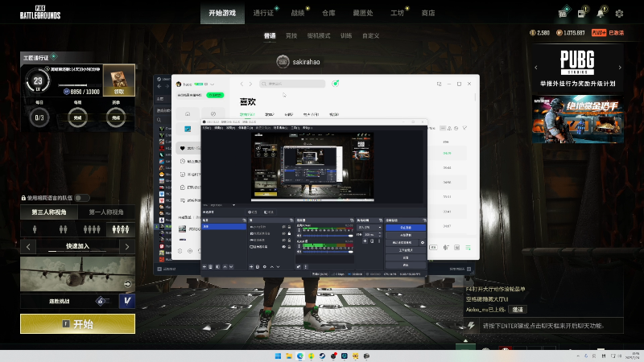The width and height of the screenshot is (644, 362).
Task: Open the 工坊 tab
Action: coord(397,13)
